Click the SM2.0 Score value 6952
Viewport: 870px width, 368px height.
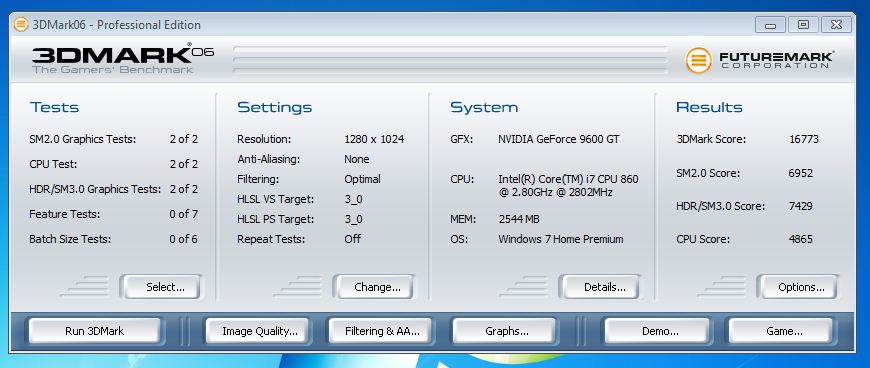tap(800, 173)
